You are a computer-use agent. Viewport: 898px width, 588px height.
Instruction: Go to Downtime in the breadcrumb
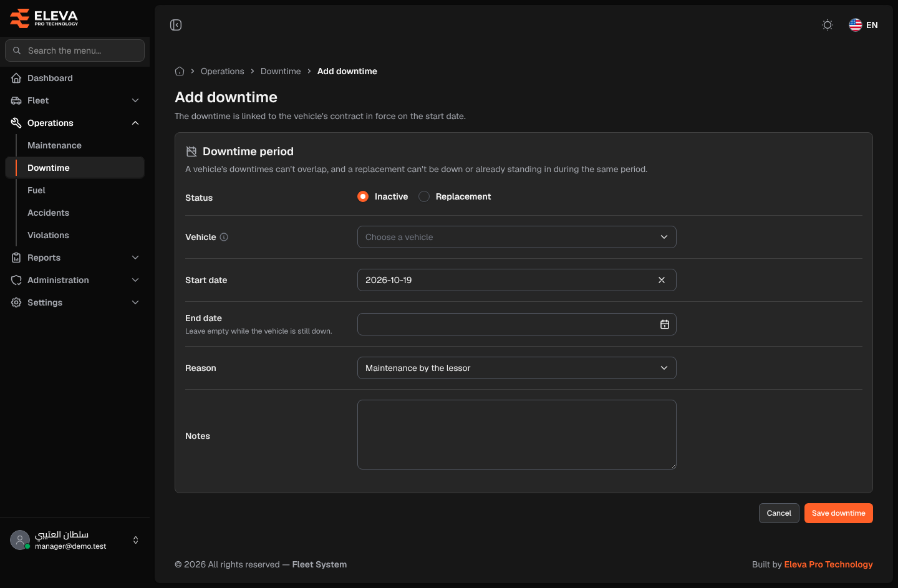coord(281,71)
